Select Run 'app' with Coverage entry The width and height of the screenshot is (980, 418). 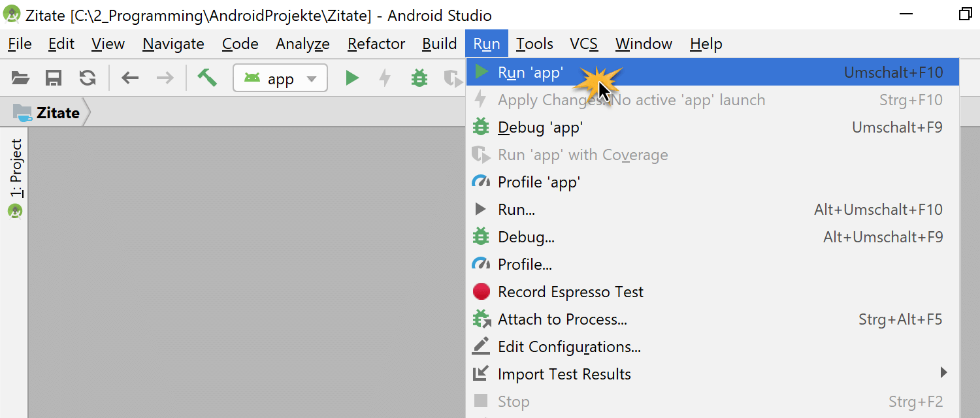[712, 155]
